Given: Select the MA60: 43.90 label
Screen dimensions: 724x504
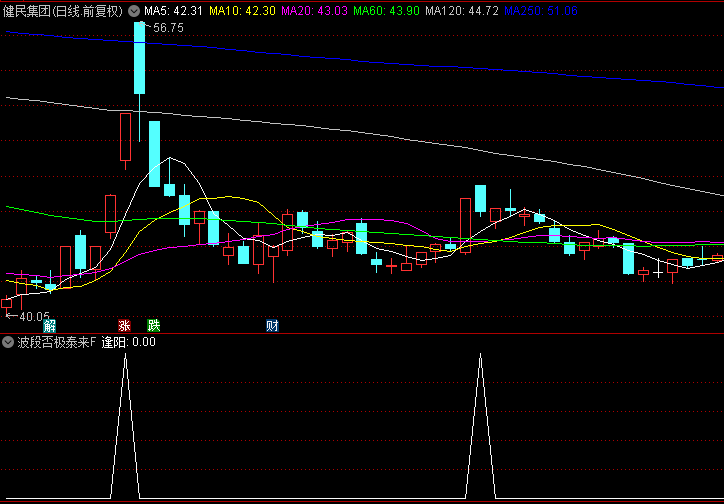Looking at the screenshot, I should coord(386,11).
